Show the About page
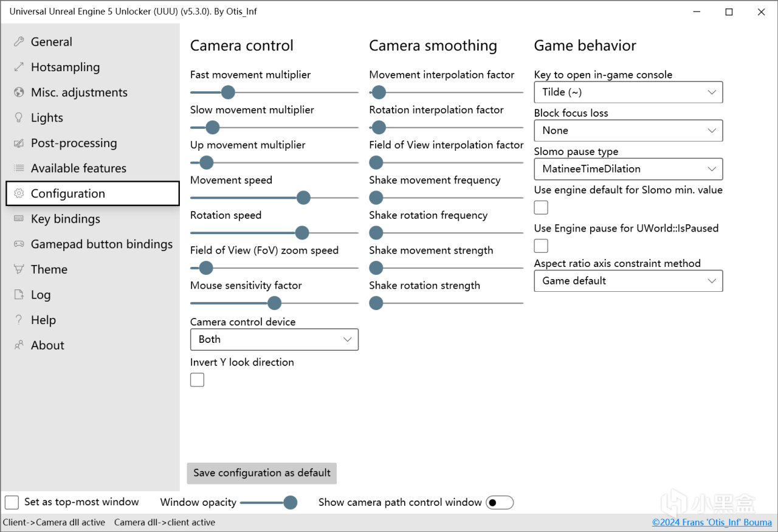778x532 pixels. [92, 345]
